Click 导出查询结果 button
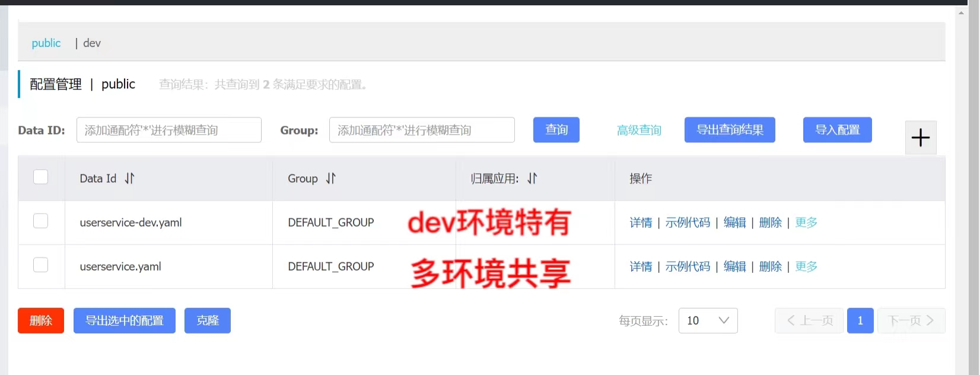Screen dimensions: 980x375 [730, 130]
